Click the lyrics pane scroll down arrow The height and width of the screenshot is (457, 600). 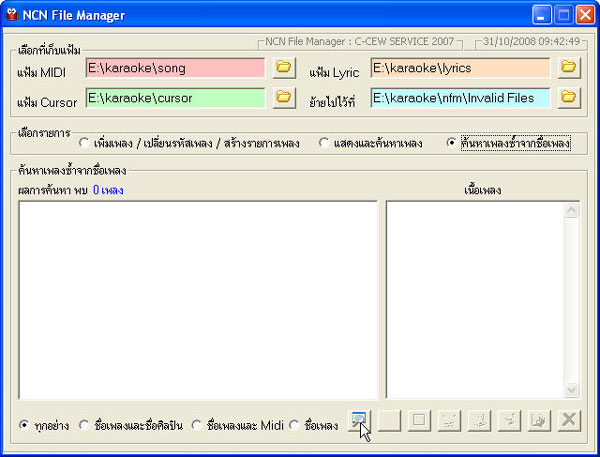(571, 390)
